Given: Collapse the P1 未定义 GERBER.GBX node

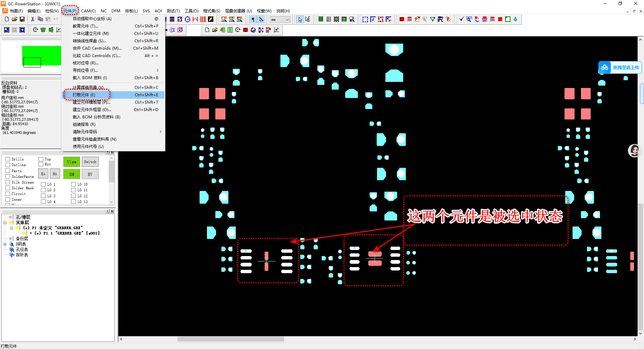Looking at the screenshot, I should click(11, 228).
